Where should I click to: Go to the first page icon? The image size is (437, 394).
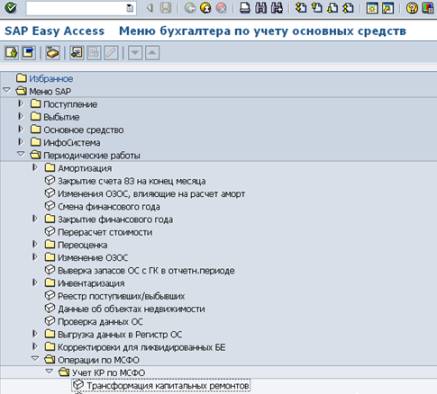(301, 8)
